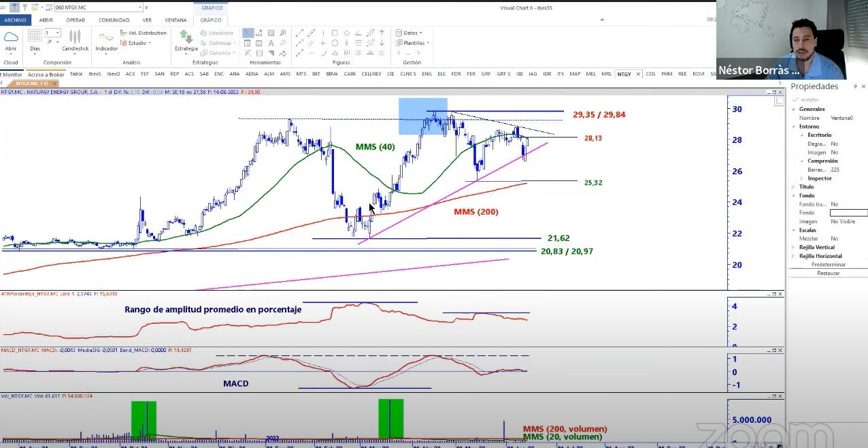
Task: Open the Estudio dropdown
Action: coord(135,43)
